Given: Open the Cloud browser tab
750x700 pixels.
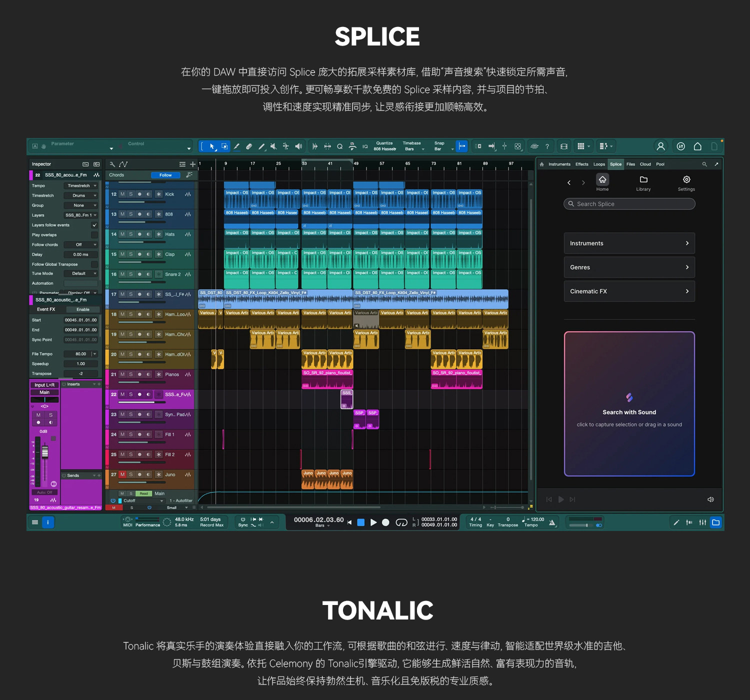Looking at the screenshot, I should pyautogui.click(x=645, y=164).
